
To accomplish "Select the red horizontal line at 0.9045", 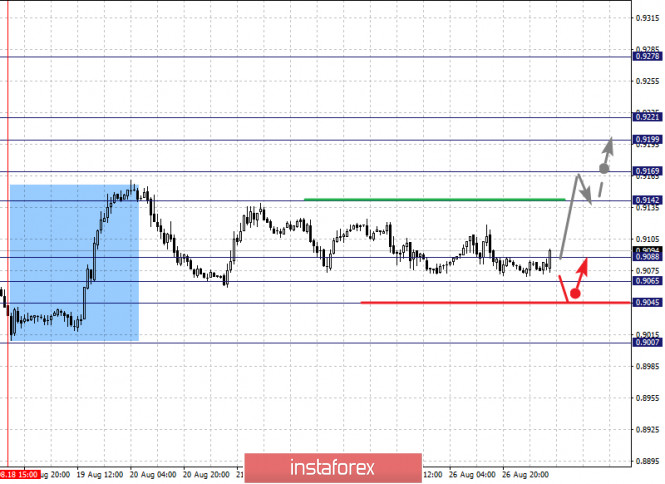I will (x=495, y=302).
